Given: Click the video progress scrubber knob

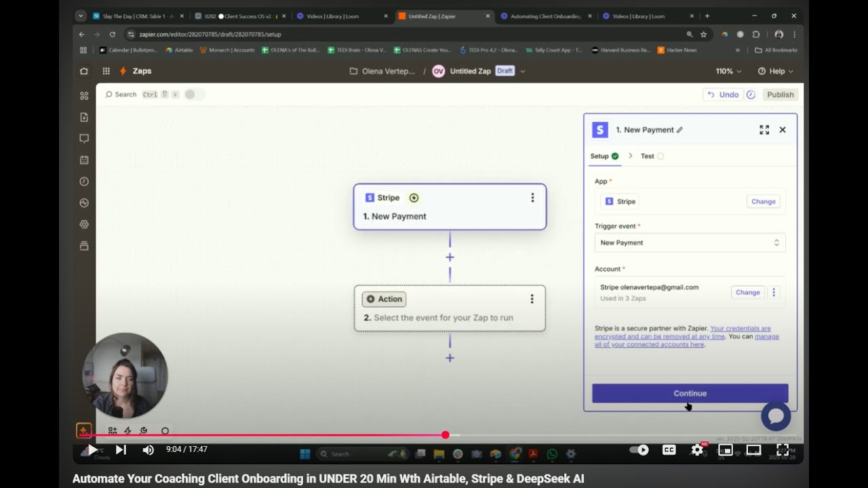Looking at the screenshot, I should point(445,435).
